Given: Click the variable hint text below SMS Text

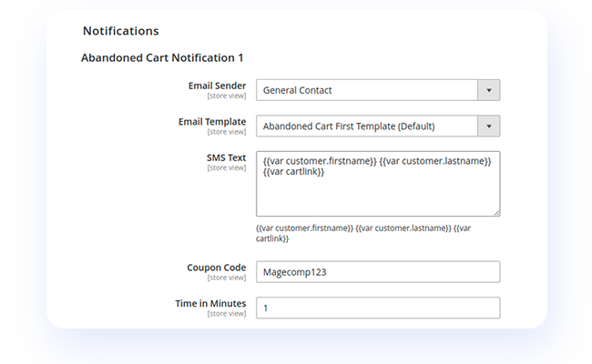Looking at the screenshot, I should coord(363,233).
